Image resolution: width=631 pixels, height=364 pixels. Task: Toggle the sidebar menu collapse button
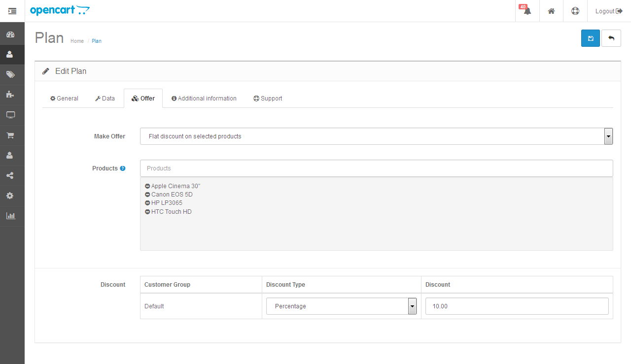[12, 11]
